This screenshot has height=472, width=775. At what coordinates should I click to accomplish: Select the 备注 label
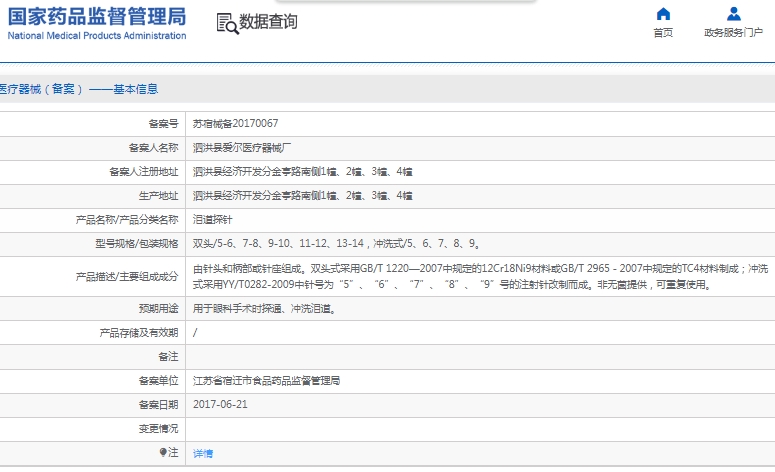click(x=168, y=356)
